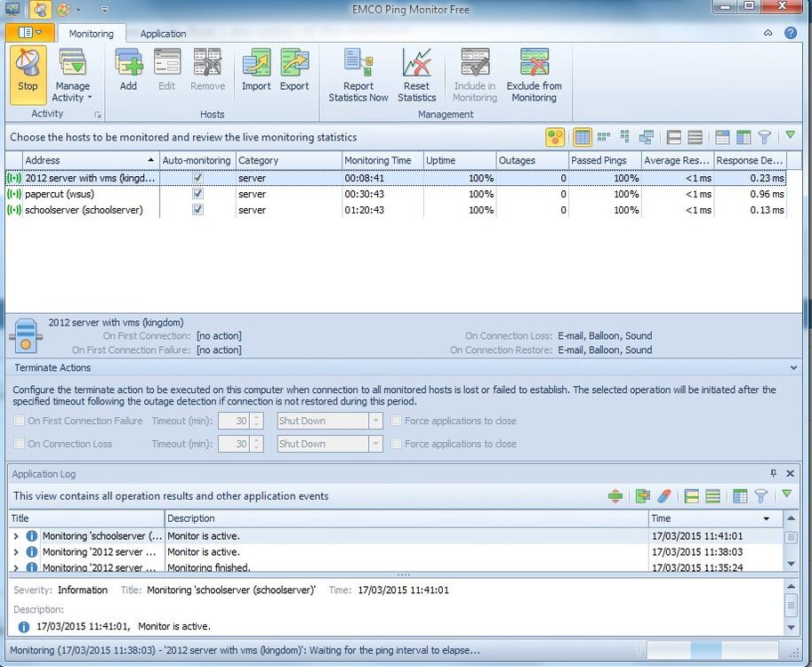Close the Application Log panel
This screenshot has width=812, height=667.
[x=791, y=473]
